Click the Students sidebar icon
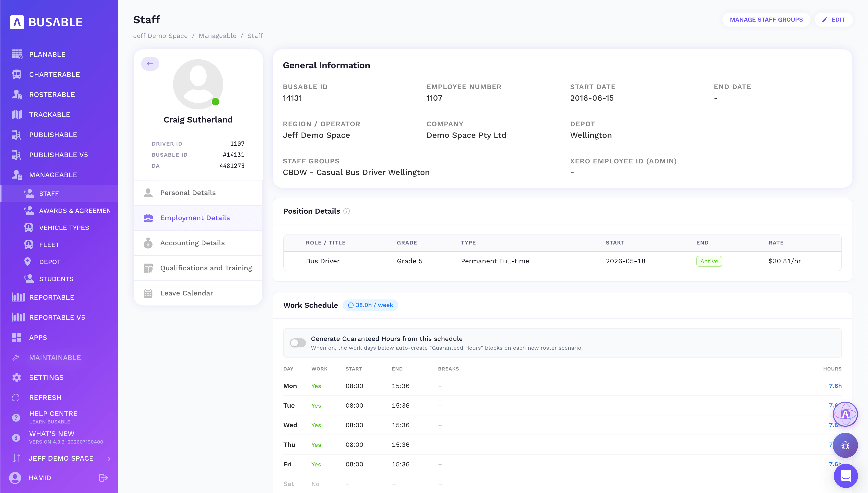Viewport: 868px width, 493px height. coord(29,279)
